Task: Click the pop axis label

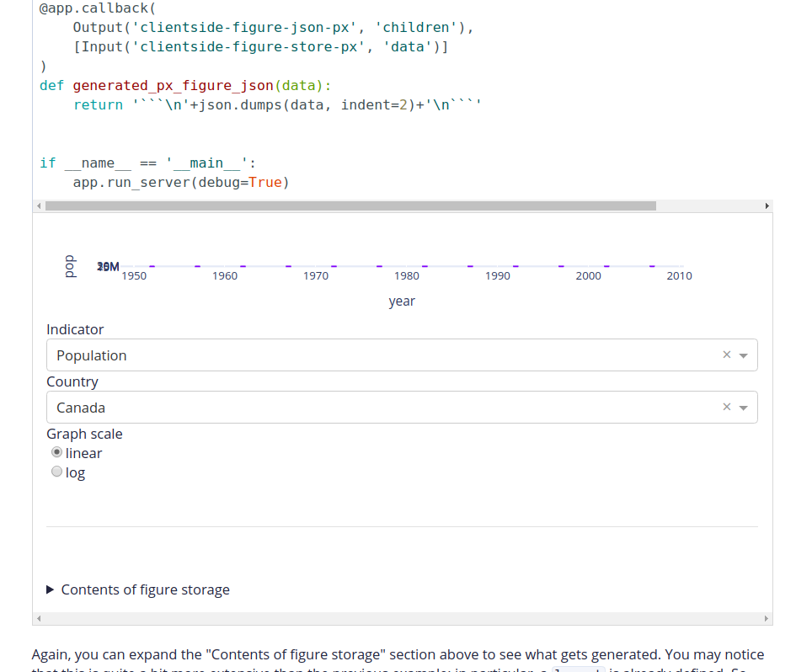Action: (x=69, y=264)
